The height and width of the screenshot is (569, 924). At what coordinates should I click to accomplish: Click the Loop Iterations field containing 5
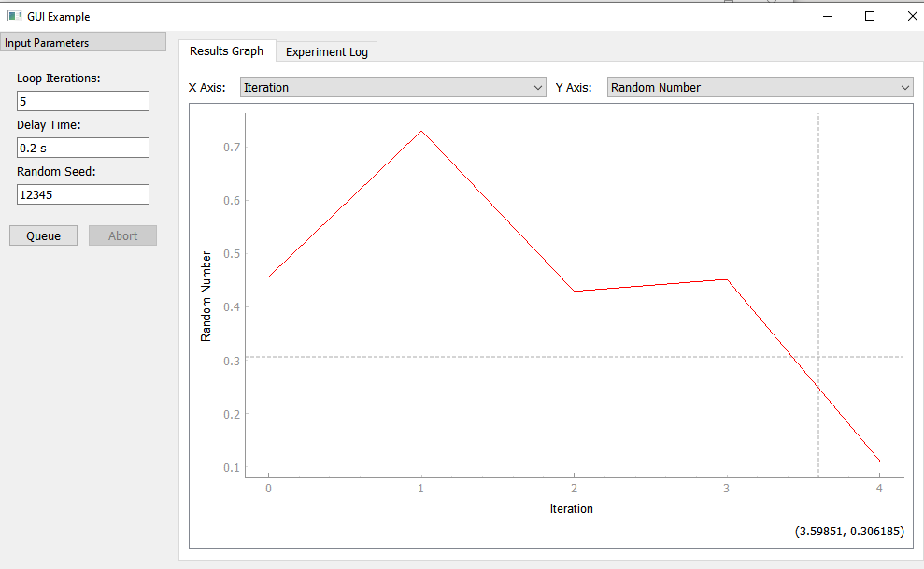point(82,100)
